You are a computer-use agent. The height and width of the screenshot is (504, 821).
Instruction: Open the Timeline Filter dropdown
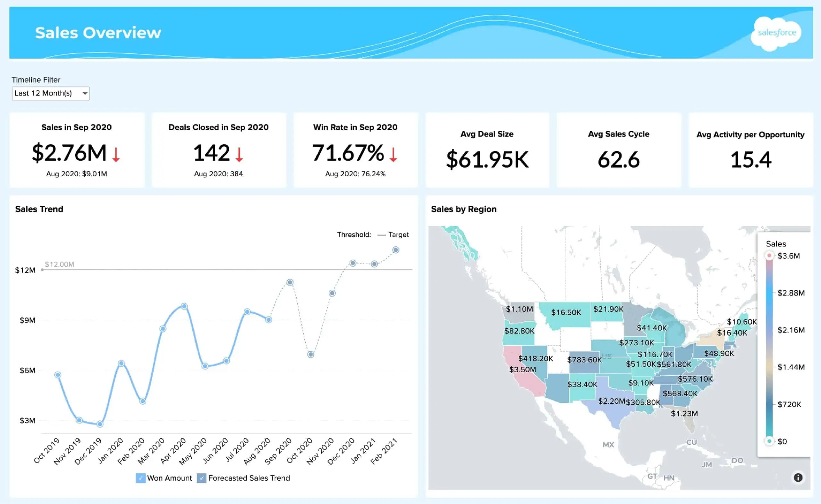51,93
